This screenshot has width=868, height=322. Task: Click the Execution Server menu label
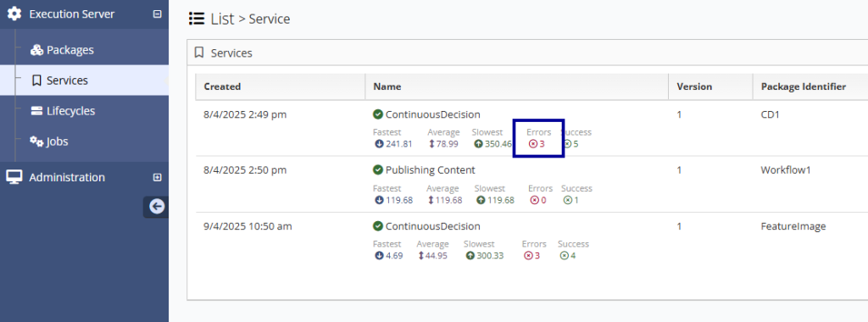[x=72, y=14]
